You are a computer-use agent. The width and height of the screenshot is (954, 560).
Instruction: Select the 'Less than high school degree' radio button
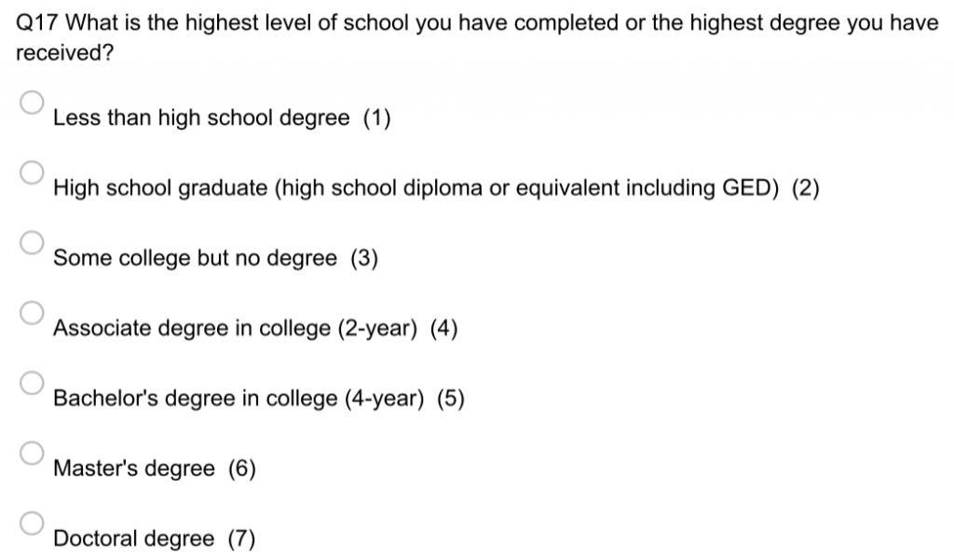[x=32, y=102]
